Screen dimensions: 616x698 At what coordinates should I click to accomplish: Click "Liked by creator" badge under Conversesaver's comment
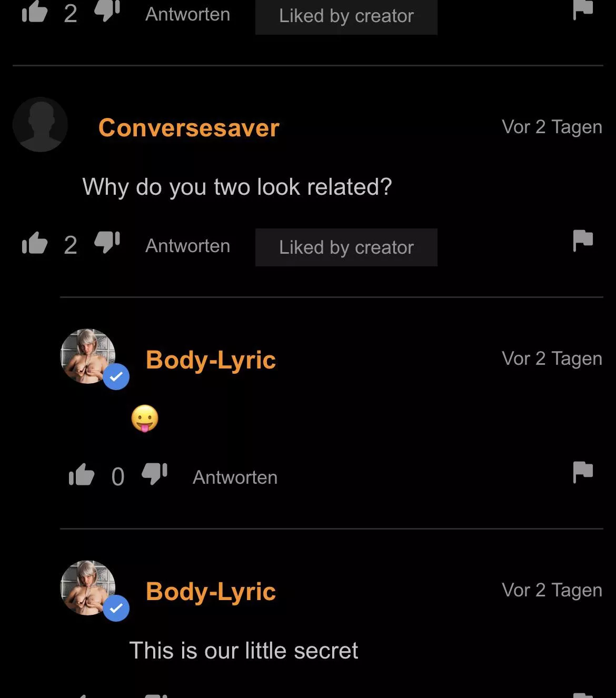pos(346,247)
